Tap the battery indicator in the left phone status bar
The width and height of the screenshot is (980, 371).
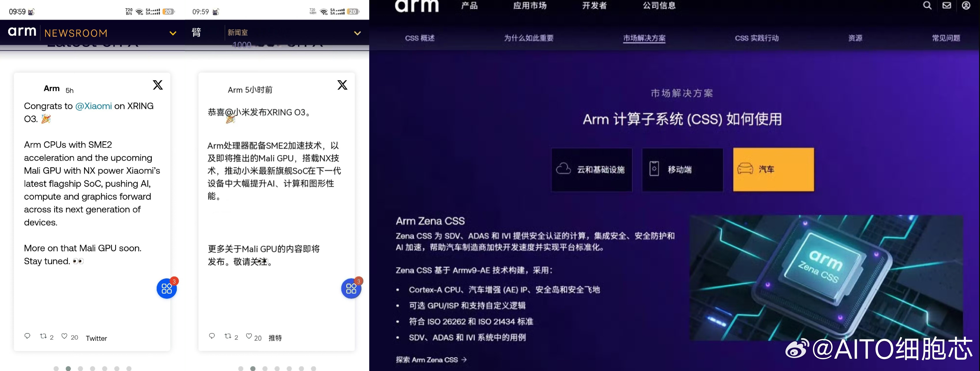[x=168, y=12]
